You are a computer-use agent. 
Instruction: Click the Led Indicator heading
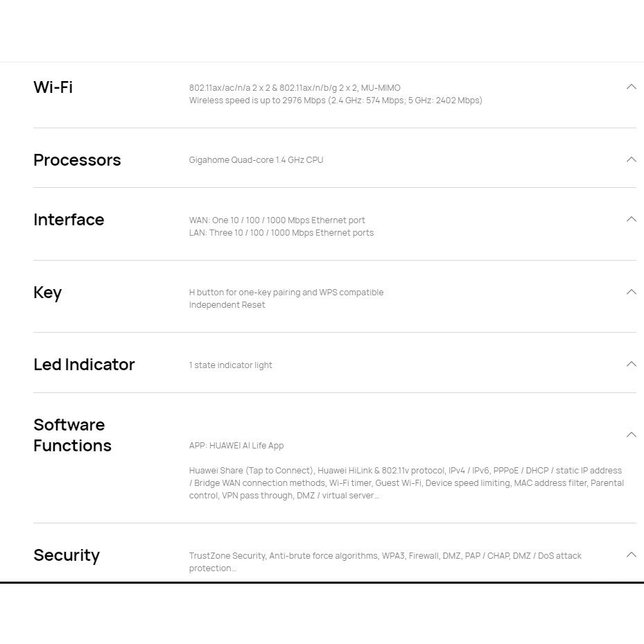coord(84,365)
